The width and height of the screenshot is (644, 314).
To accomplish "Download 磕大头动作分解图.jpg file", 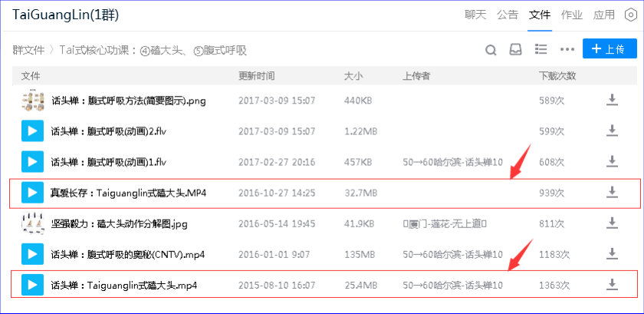I will point(612,223).
